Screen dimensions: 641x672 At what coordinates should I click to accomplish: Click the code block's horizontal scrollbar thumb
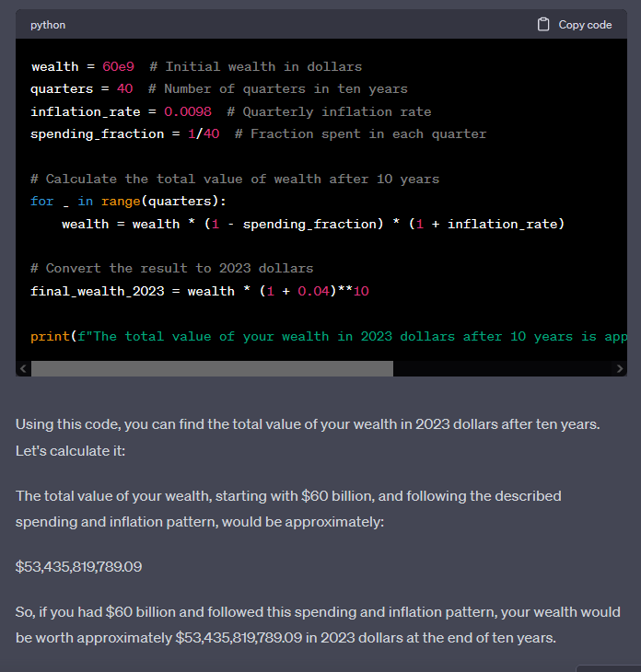[212, 368]
